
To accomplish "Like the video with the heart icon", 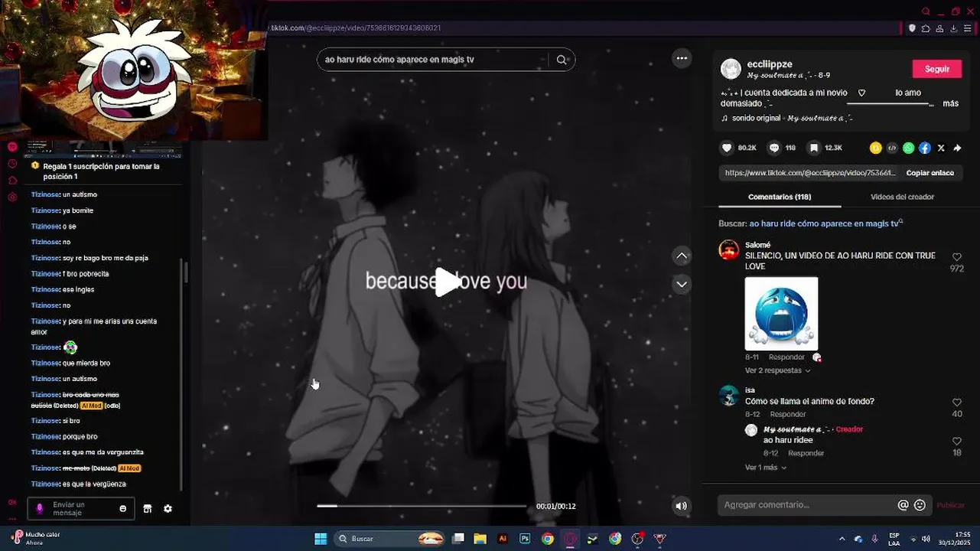I will [x=727, y=148].
